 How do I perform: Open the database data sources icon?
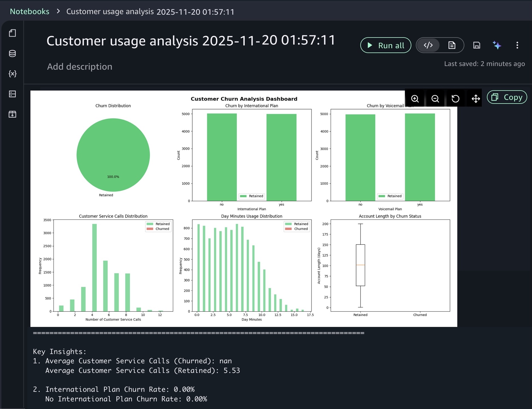[x=12, y=54]
